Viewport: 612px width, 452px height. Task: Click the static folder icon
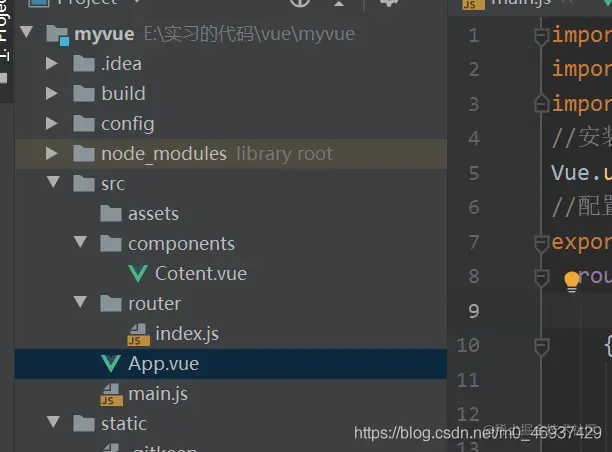point(84,424)
